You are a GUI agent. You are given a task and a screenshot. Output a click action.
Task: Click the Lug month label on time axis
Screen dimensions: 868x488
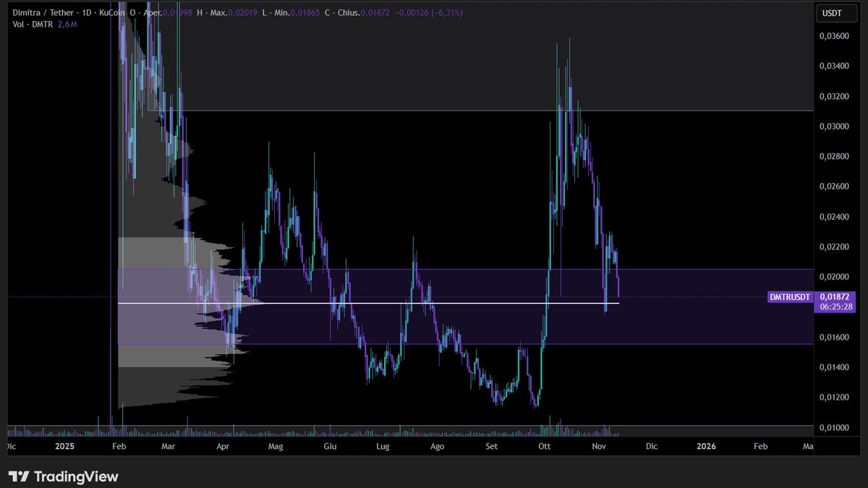click(383, 446)
